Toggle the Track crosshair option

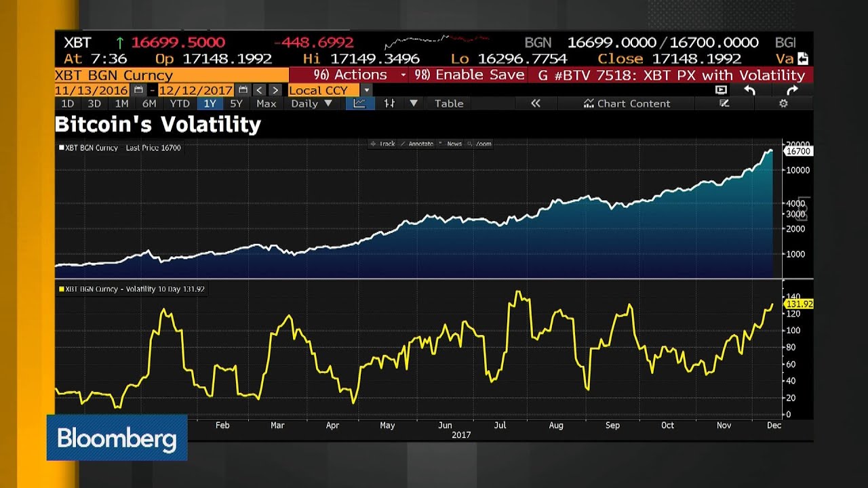383,144
